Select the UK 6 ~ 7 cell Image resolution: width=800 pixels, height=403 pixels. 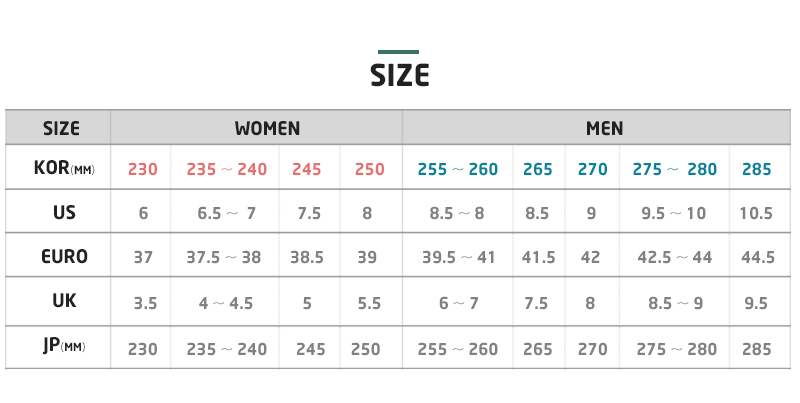(x=457, y=302)
